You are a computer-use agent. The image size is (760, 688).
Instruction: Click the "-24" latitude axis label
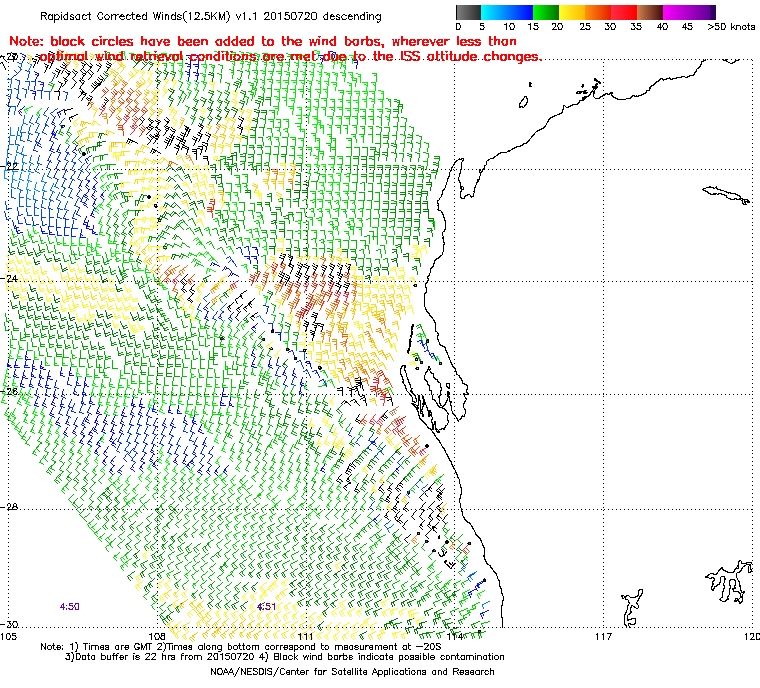click(12, 279)
